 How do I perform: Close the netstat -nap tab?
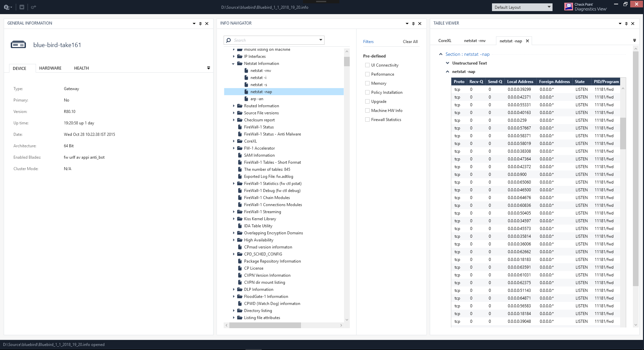tap(527, 41)
